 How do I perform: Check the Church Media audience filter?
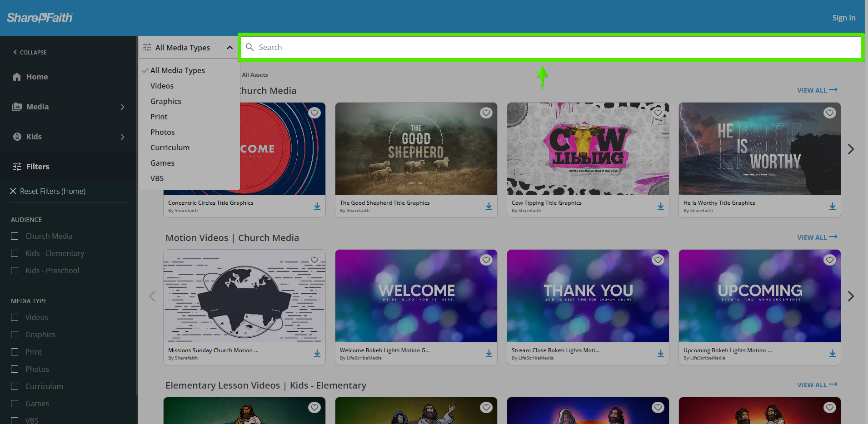[x=15, y=236]
